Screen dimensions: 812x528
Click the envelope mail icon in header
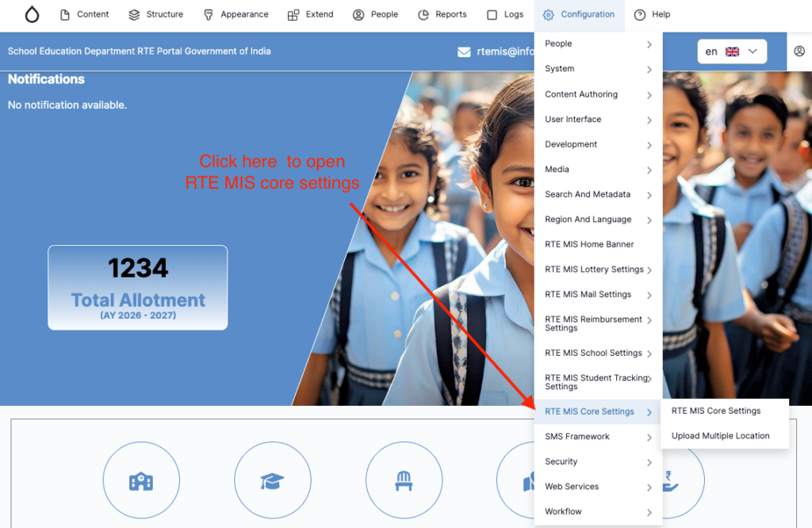[x=465, y=52]
